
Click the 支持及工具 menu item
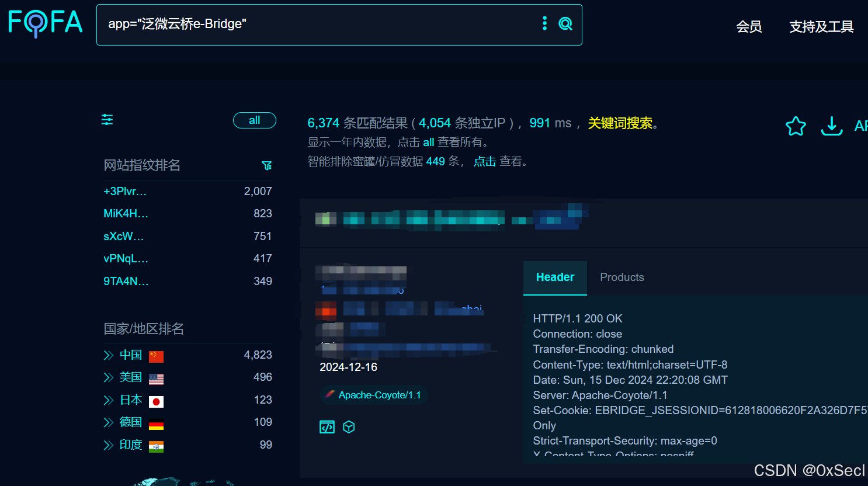821,26
